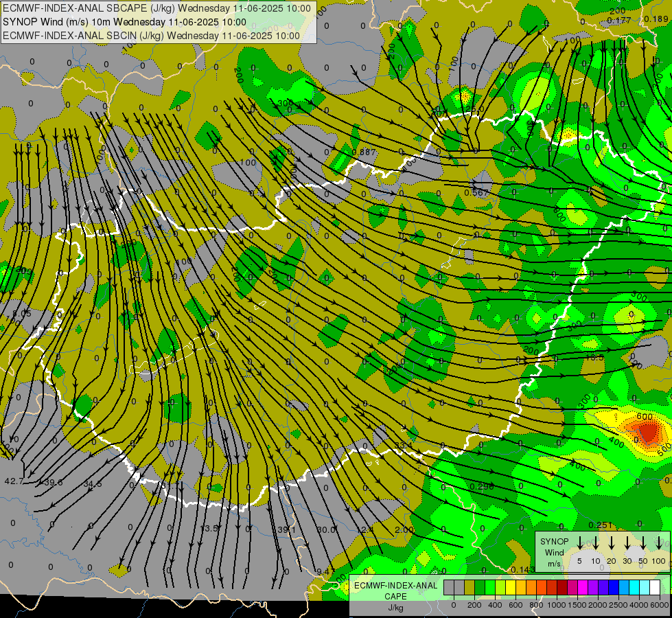Screen dimensions: 672x618
Task: Choose the white CAPE legend swatch
Action: click(654, 587)
